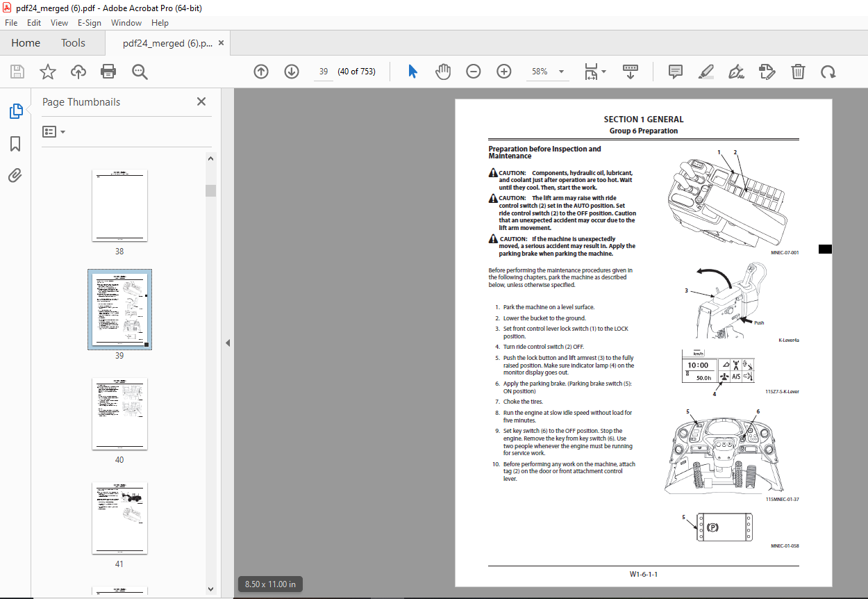Switch to the Home tab
This screenshot has width=868, height=599.
click(26, 43)
